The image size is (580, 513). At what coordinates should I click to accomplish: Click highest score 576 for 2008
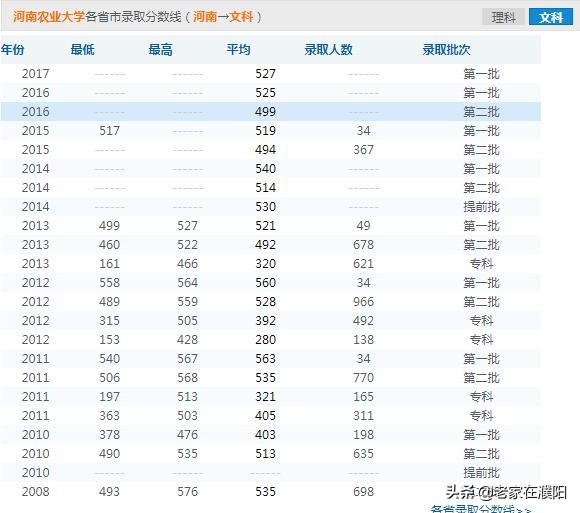click(188, 492)
